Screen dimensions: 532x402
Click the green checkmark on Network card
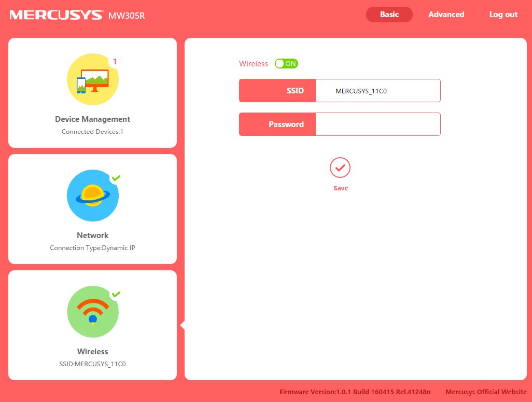pos(116,178)
